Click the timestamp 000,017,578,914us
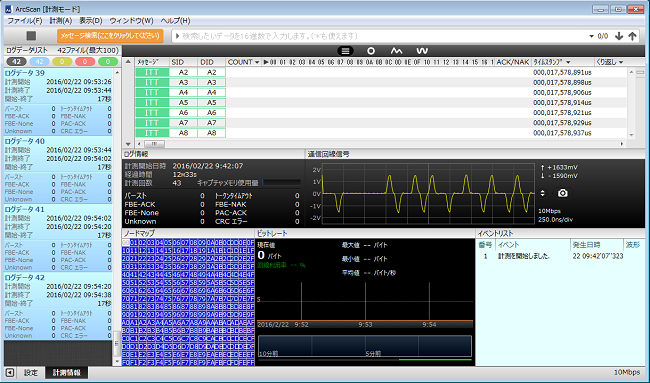 pyautogui.click(x=562, y=102)
